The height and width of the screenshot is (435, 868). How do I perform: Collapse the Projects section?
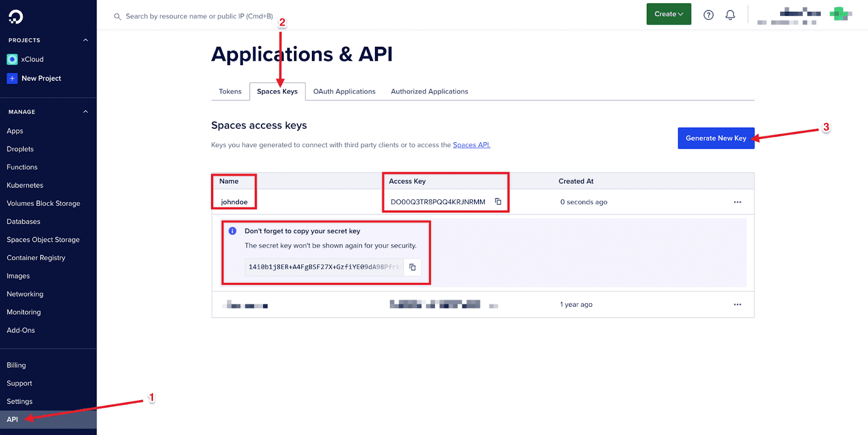[x=85, y=40]
